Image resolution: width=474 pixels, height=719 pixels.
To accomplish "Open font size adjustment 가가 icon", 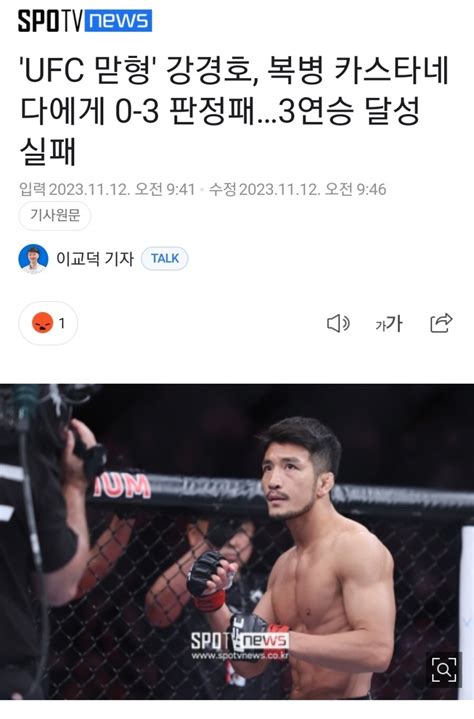I will pyautogui.click(x=389, y=324).
